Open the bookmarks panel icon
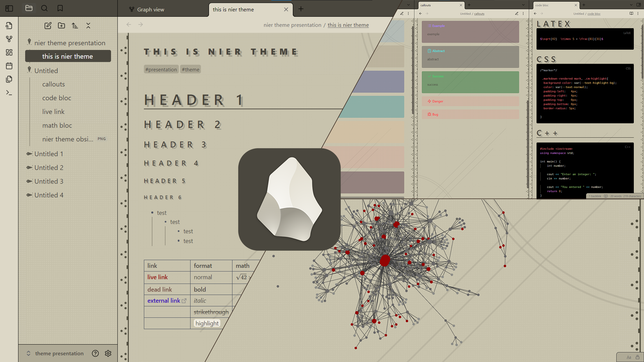This screenshot has width=644, height=362. pos(60,8)
